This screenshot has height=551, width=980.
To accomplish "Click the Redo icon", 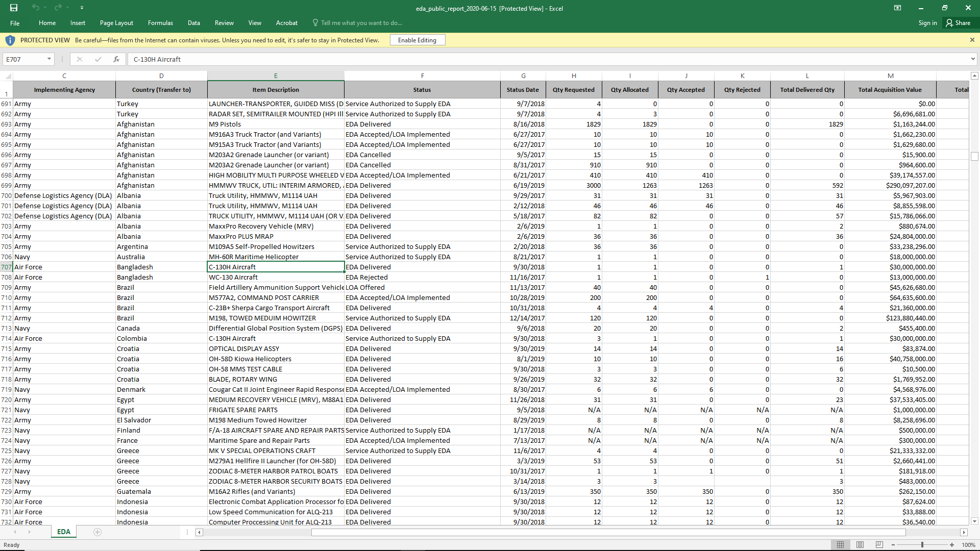I will [x=58, y=8].
